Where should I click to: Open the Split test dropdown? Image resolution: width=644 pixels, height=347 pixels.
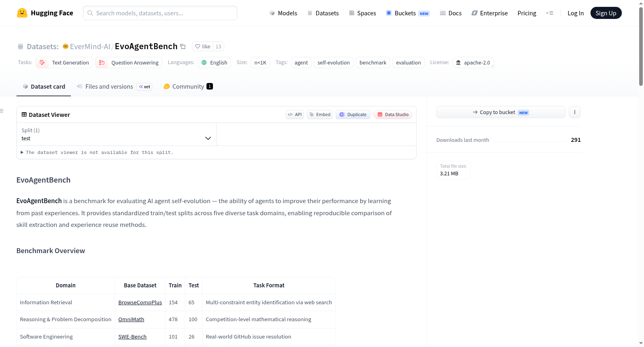(116, 134)
